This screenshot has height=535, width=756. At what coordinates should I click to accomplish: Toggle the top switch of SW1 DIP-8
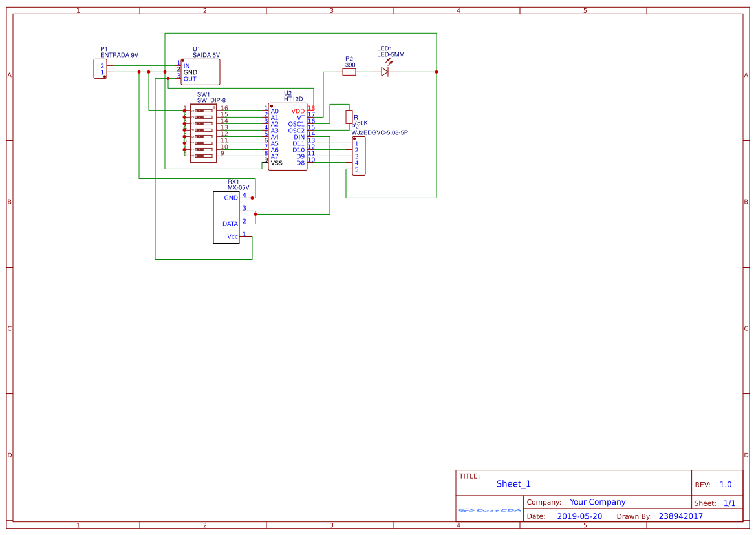tap(203, 111)
